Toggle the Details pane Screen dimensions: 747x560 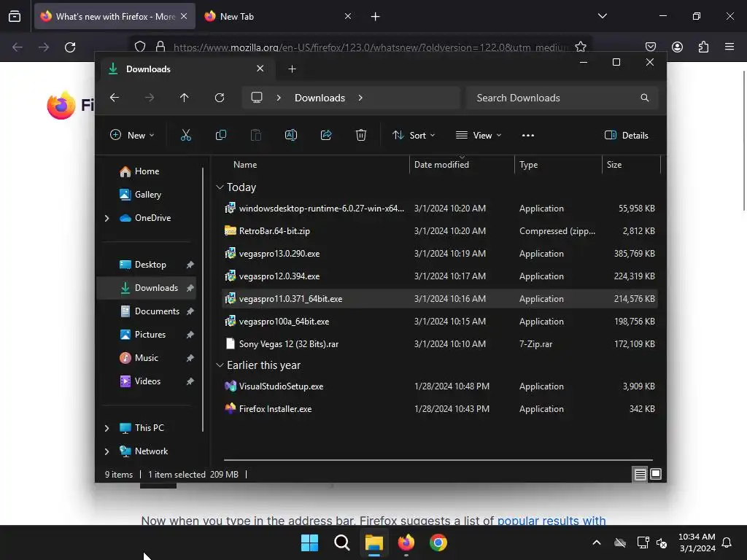tap(626, 135)
